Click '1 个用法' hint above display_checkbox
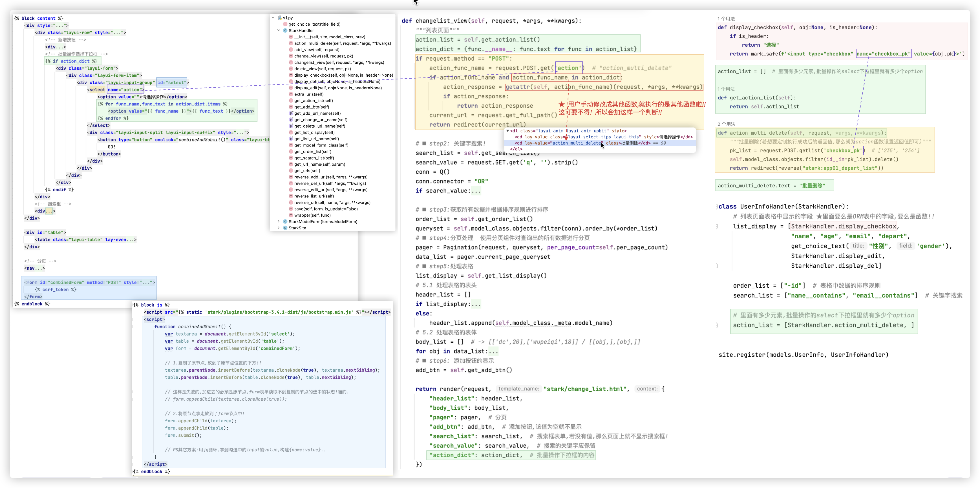 coord(726,19)
